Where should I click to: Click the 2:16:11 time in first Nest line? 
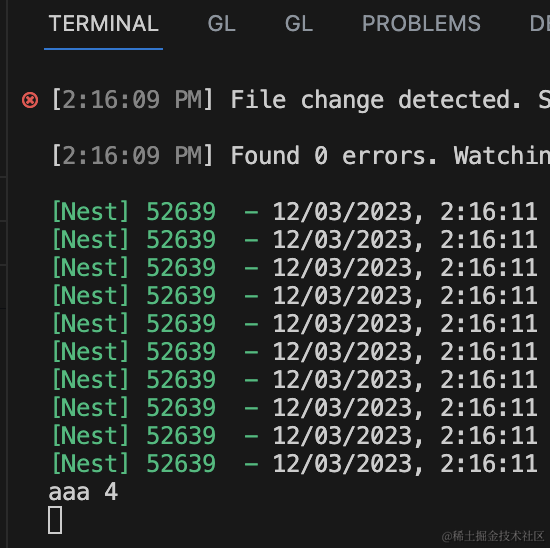click(x=489, y=212)
